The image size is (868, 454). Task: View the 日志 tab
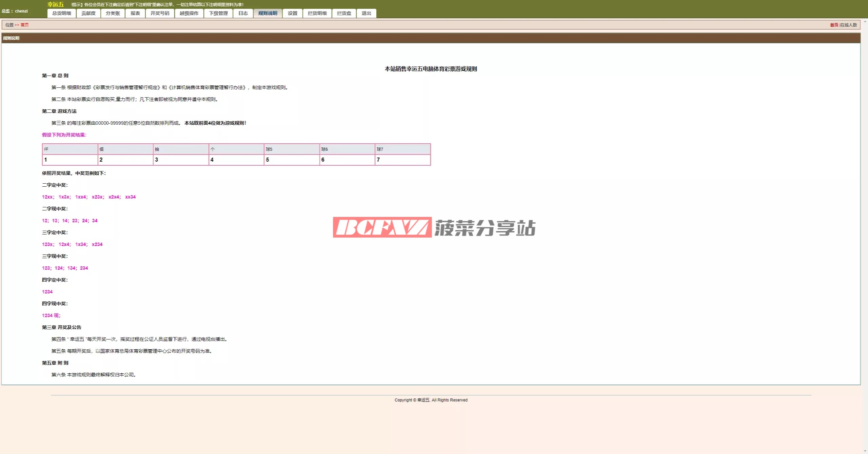(x=243, y=13)
